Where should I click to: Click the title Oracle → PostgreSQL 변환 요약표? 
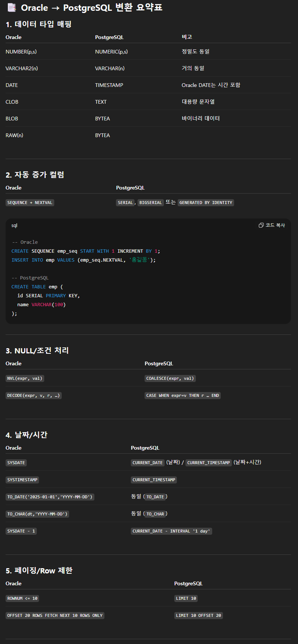[x=92, y=7]
